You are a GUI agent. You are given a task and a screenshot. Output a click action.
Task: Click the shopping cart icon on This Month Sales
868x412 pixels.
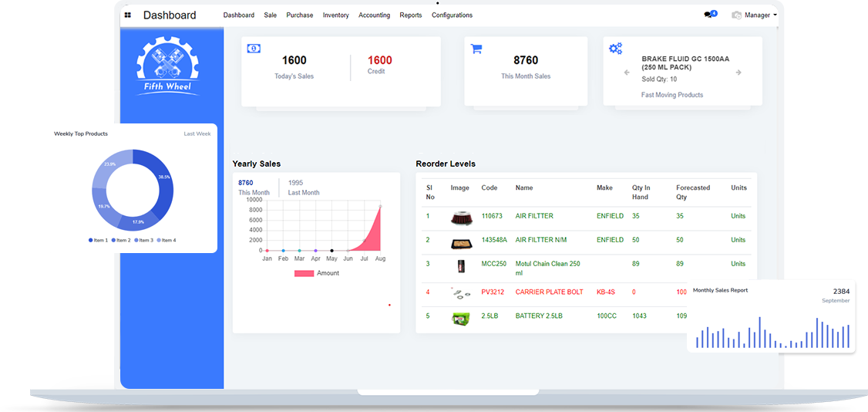point(476,49)
